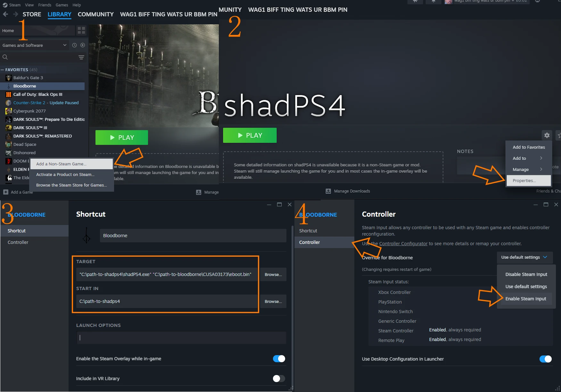Viewport: 561px width, 392px height.
Task: Click the DARK SOULS REMASTERED game icon
Action: [9, 136]
